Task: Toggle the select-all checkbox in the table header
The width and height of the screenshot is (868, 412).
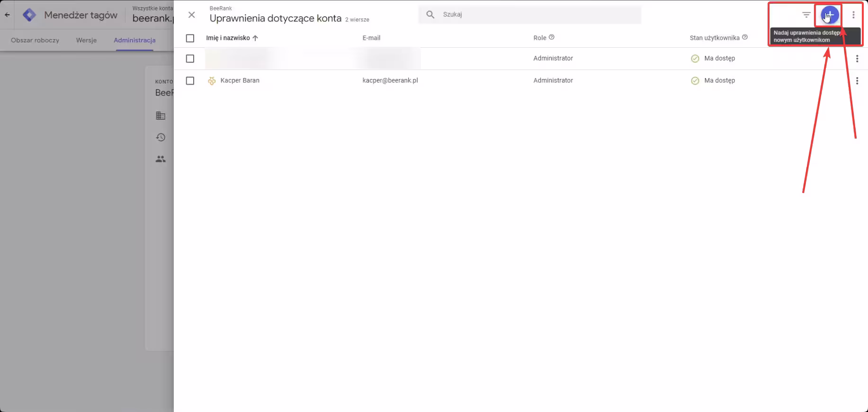Action: pos(190,38)
